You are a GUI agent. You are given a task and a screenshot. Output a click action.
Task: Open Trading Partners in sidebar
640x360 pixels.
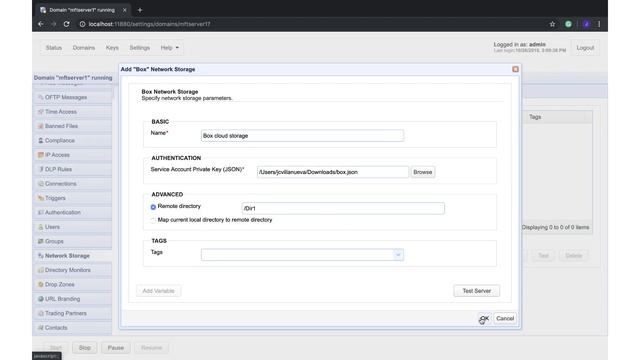coord(73,313)
